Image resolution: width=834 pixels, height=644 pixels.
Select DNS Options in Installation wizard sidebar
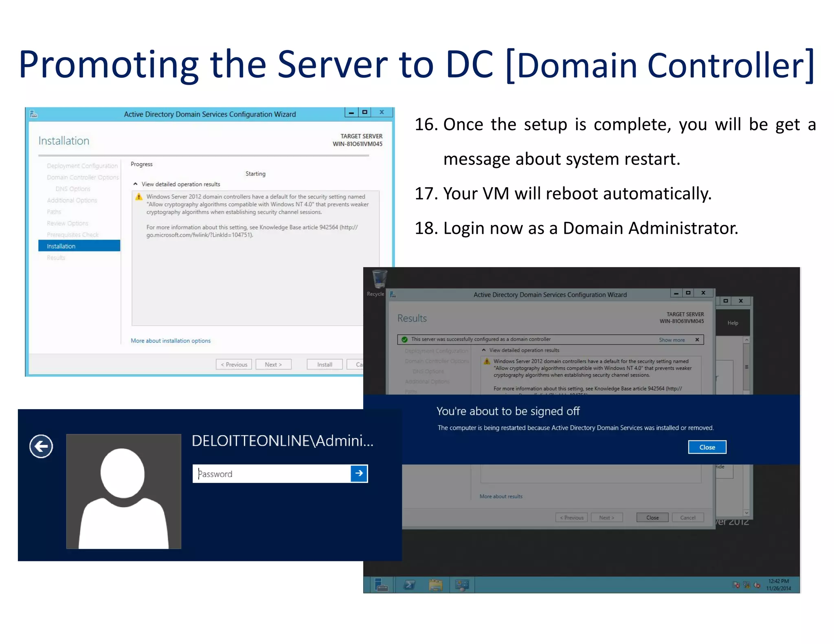pyautogui.click(x=73, y=189)
